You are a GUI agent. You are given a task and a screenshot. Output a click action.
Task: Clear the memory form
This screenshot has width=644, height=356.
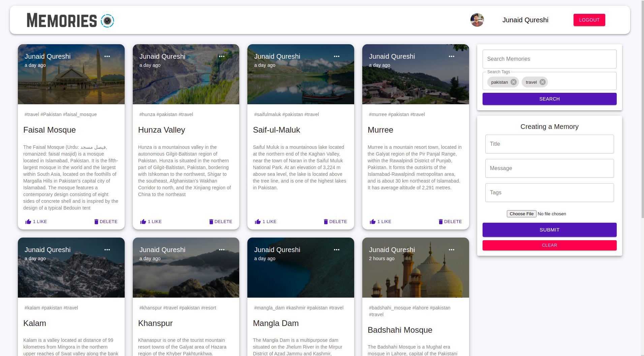click(549, 245)
